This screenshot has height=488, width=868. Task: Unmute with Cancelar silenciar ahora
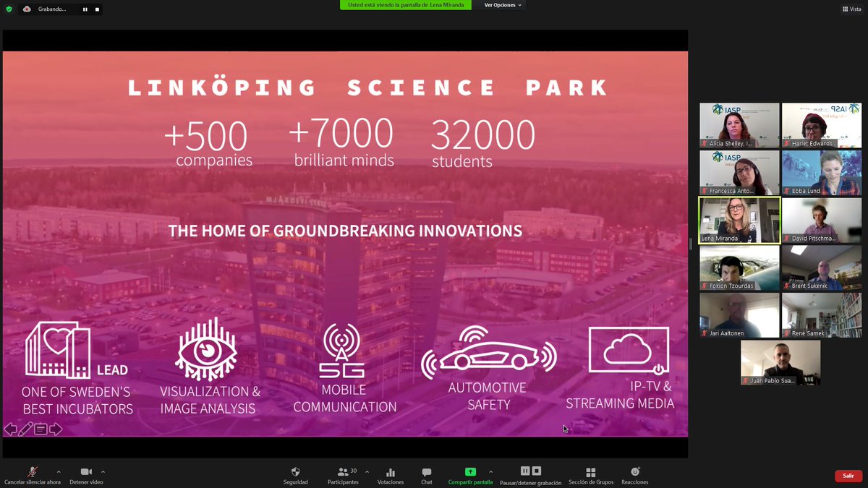coord(32,475)
